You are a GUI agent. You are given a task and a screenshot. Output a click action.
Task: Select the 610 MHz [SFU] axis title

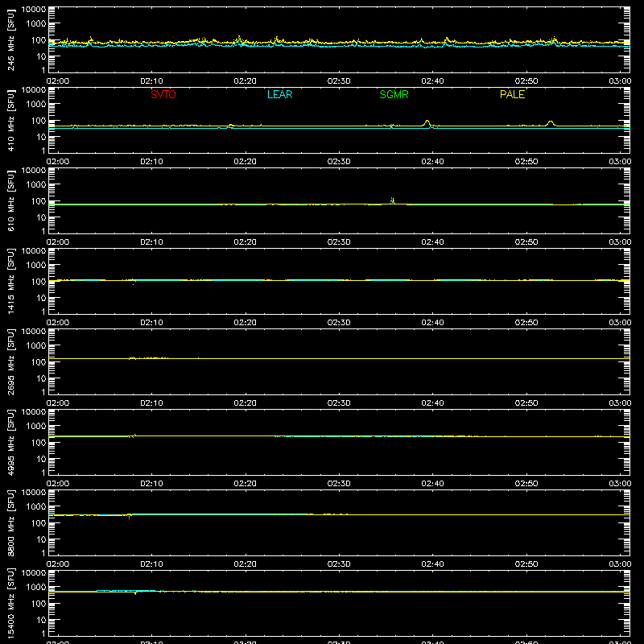click(10, 201)
